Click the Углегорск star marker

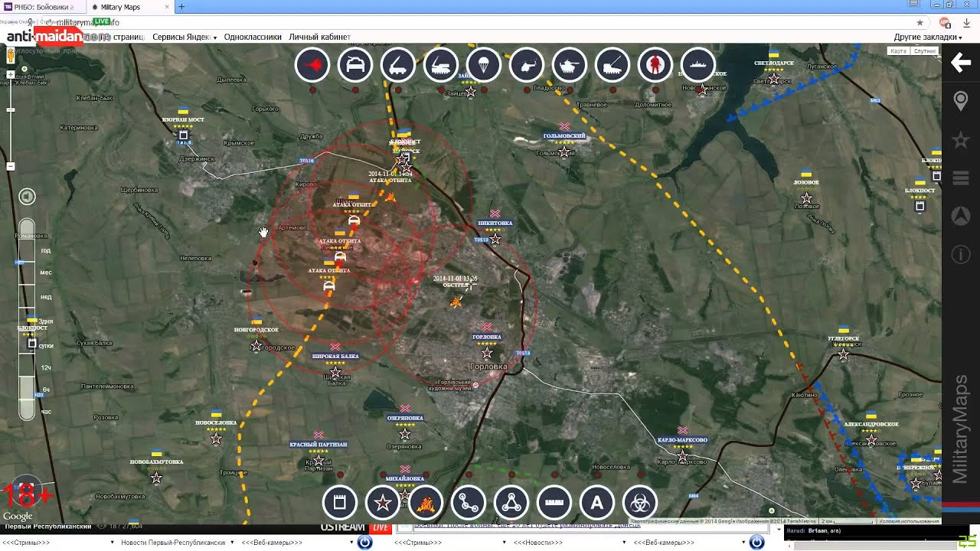tap(843, 354)
